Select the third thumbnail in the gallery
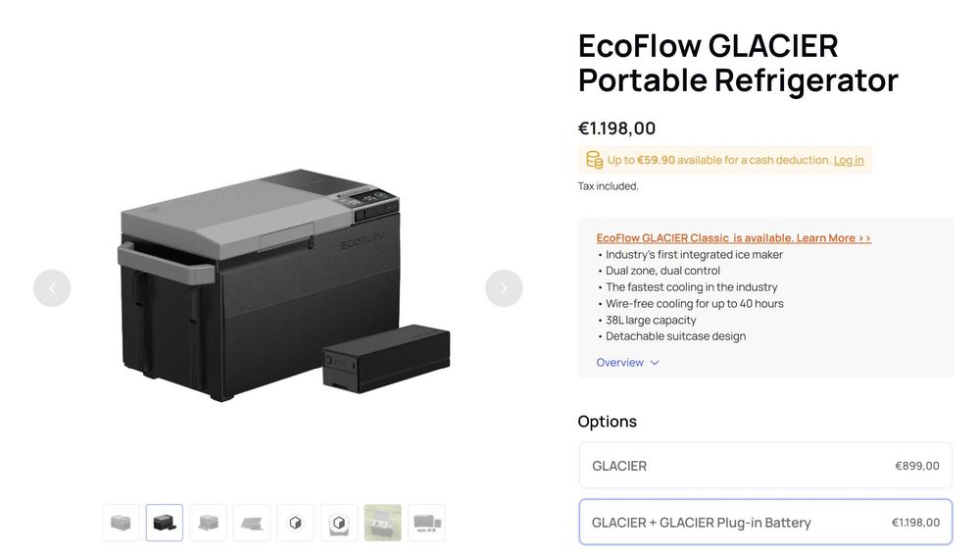 (208, 523)
